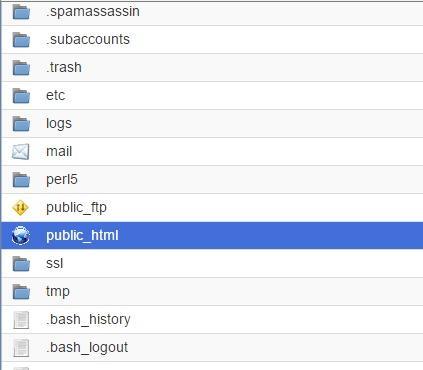Click the tmp folder icon

point(21,291)
